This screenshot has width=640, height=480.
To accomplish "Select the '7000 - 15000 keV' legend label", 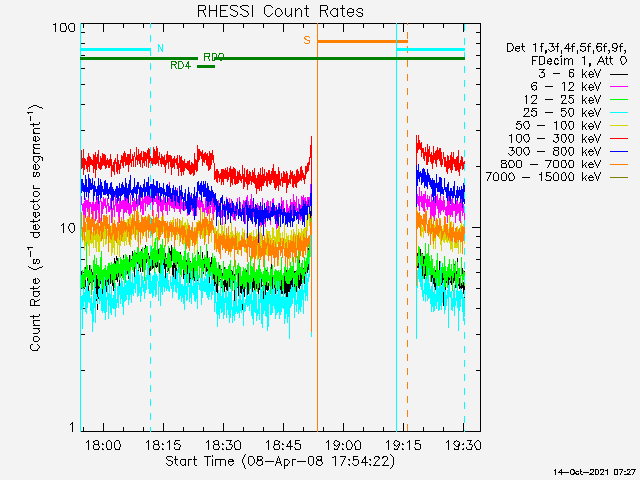I will point(544,177).
